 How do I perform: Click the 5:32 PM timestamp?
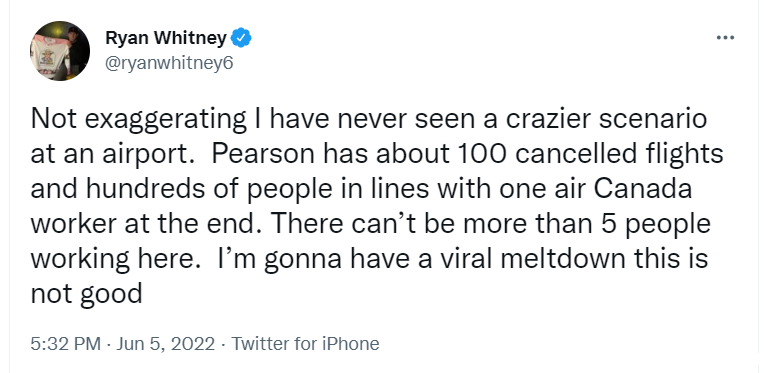(x=65, y=344)
